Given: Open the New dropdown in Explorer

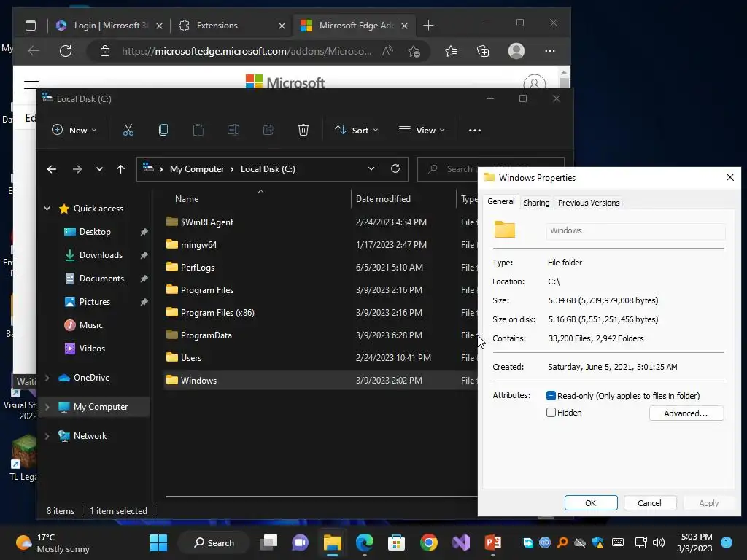Looking at the screenshot, I should point(74,130).
